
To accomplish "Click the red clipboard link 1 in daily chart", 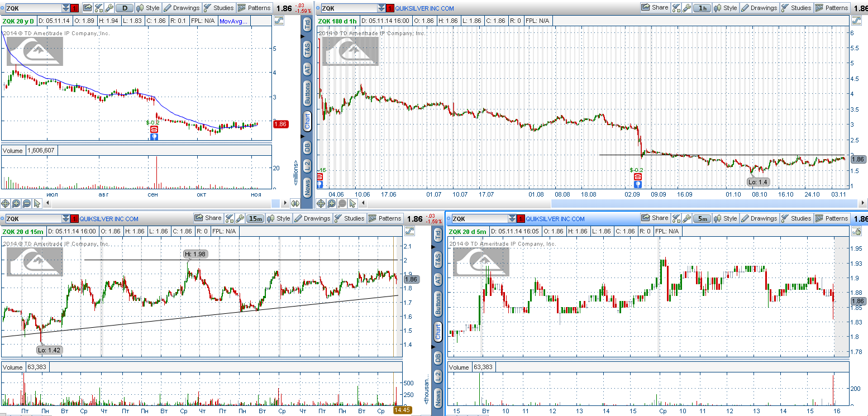I will point(75,8).
